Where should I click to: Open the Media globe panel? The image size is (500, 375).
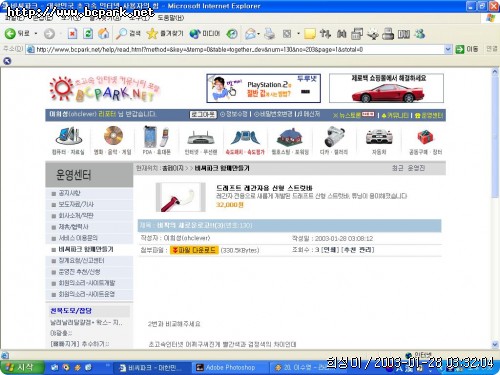coord(205,34)
